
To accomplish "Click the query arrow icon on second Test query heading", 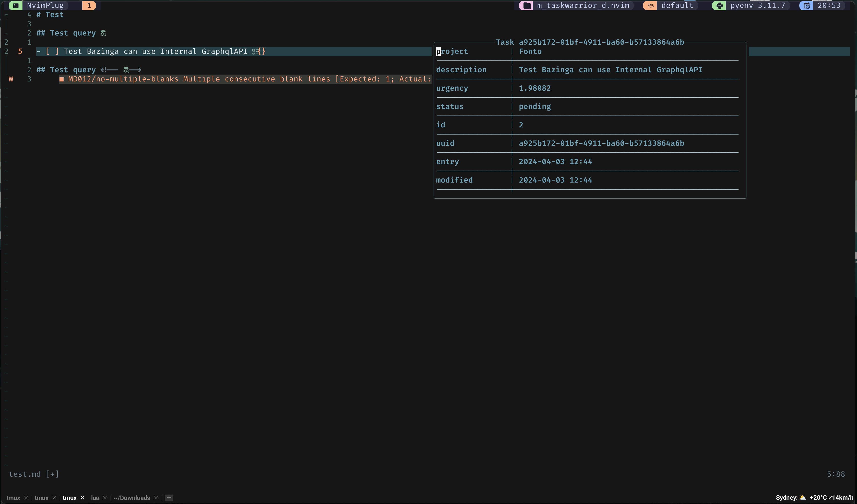I will [x=126, y=70].
